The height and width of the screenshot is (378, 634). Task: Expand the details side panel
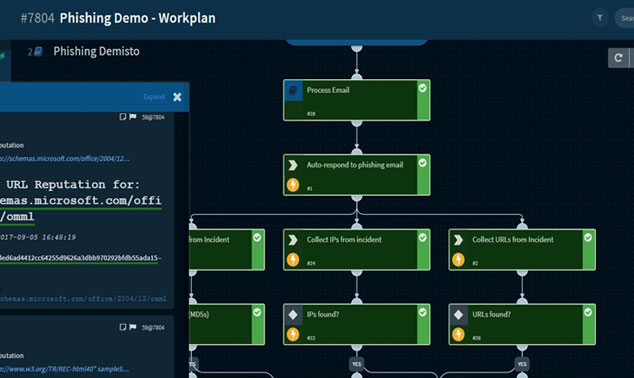[x=154, y=97]
